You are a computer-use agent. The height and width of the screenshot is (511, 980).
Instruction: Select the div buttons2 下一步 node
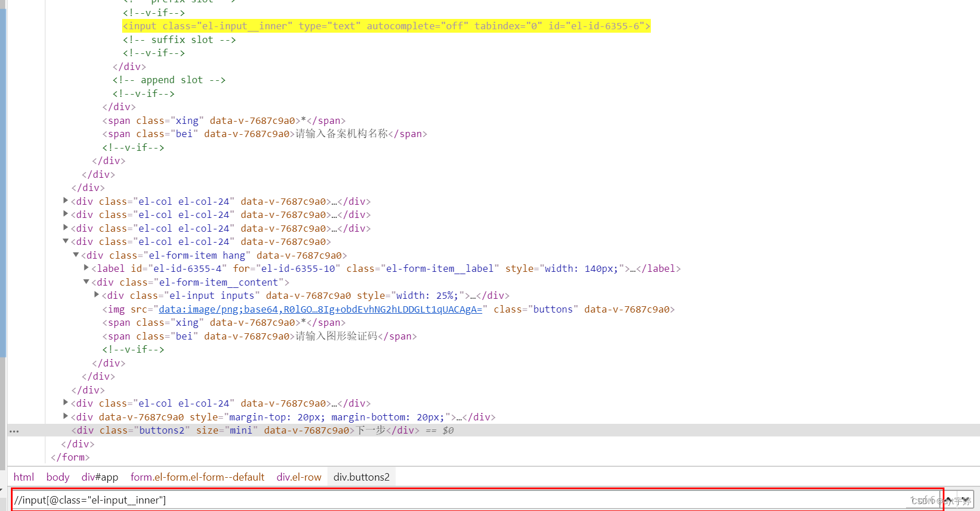click(x=262, y=430)
